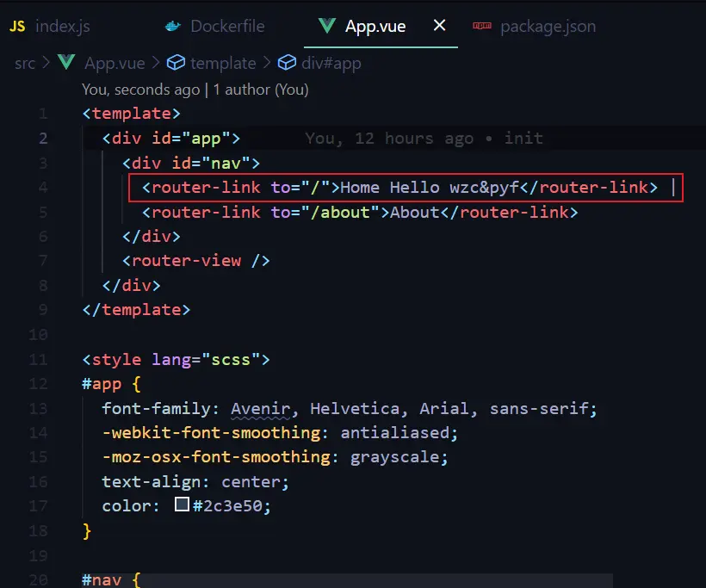Image resolution: width=706 pixels, height=588 pixels.
Task: Click the "You, seconds ago" CodeLens link
Action: pyautogui.click(x=140, y=89)
